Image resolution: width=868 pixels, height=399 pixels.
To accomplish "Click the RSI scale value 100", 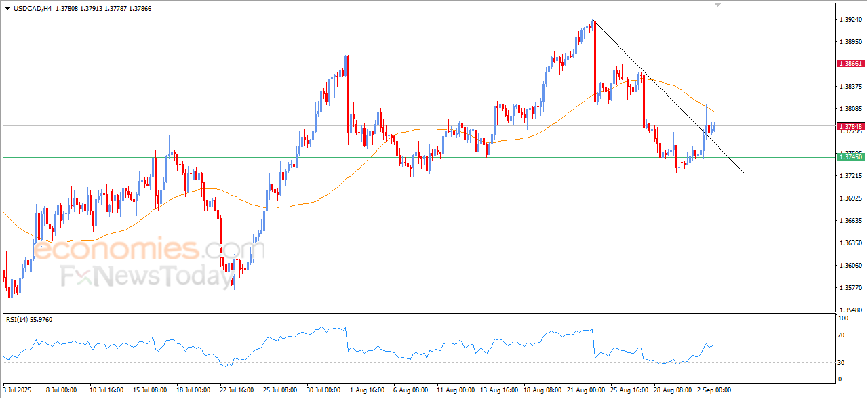I will [844, 318].
